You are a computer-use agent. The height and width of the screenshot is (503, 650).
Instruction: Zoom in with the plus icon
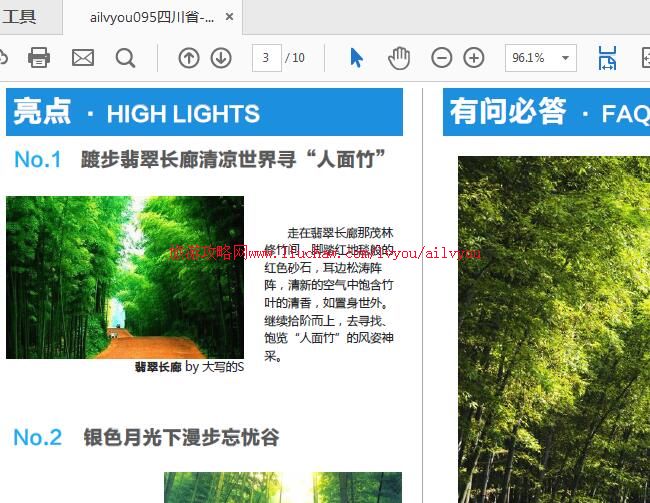tap(474, 58)
